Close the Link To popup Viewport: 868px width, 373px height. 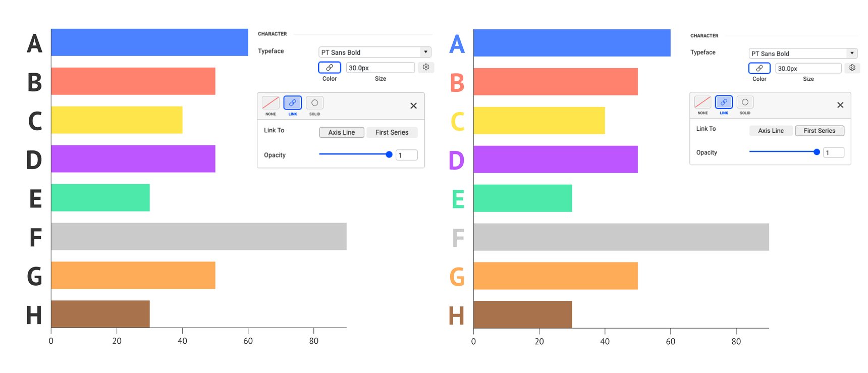click(x=413, y=105)
